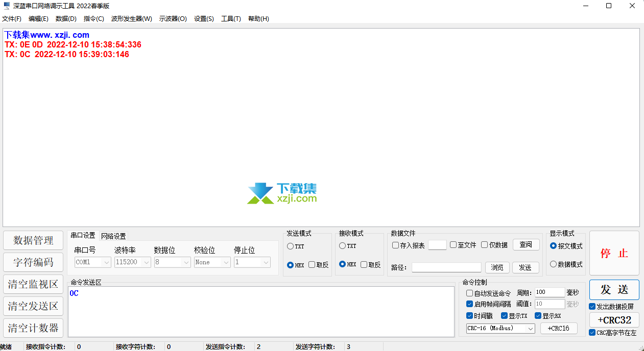Click the 路径 path input field

tap(446, 267)
